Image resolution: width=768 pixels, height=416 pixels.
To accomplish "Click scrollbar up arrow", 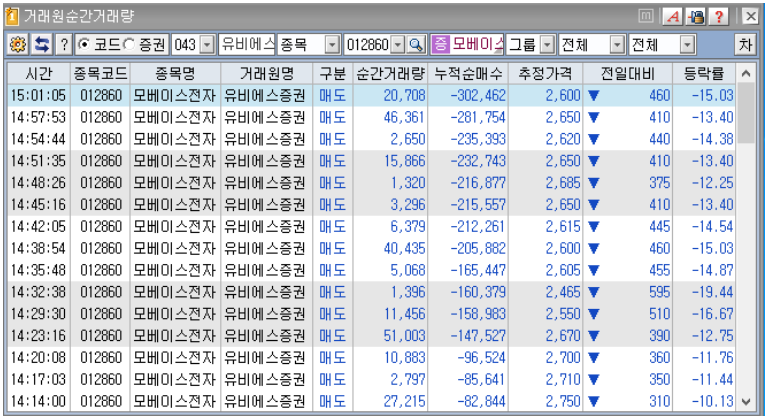I will tap(746, 73).
